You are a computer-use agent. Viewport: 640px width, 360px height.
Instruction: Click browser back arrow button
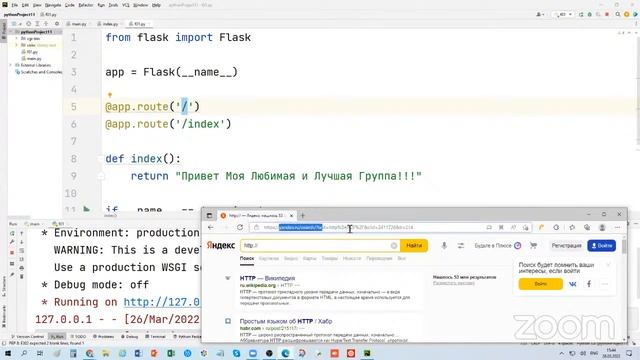[x=211, y=227]
